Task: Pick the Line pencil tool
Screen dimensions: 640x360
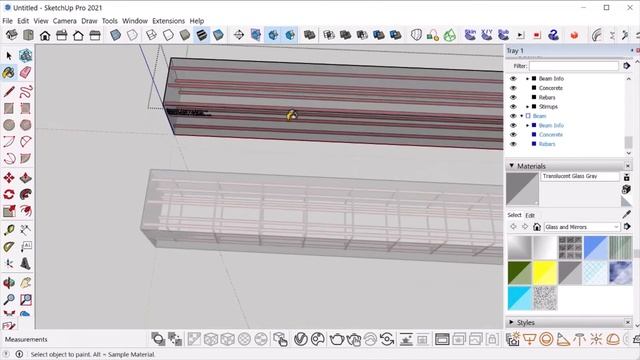Action: (9, 91)
